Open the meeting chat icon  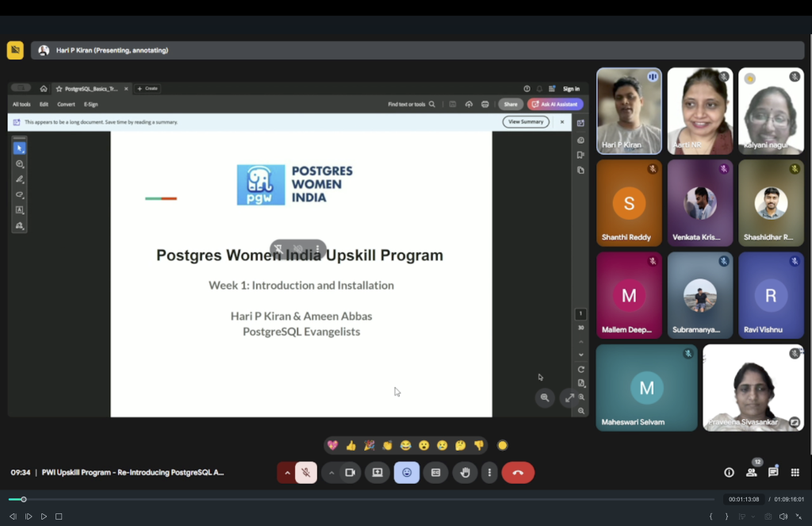[x=773, y=472]
